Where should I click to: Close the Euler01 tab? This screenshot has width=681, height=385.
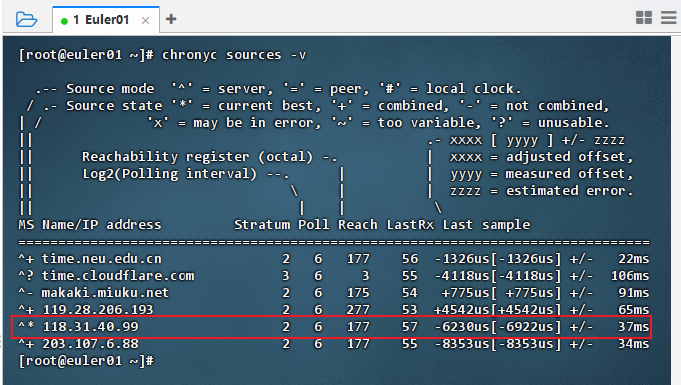coord(145,20)
